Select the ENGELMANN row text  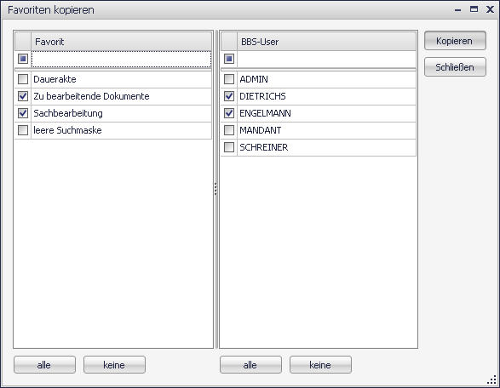(265, 113)
